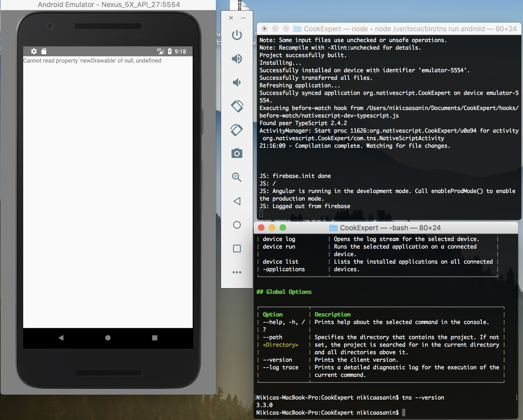Screen dimensions: 523x420
Task: Lower the emulator volume
Action: pyautogui.click(x=237, y=82)
